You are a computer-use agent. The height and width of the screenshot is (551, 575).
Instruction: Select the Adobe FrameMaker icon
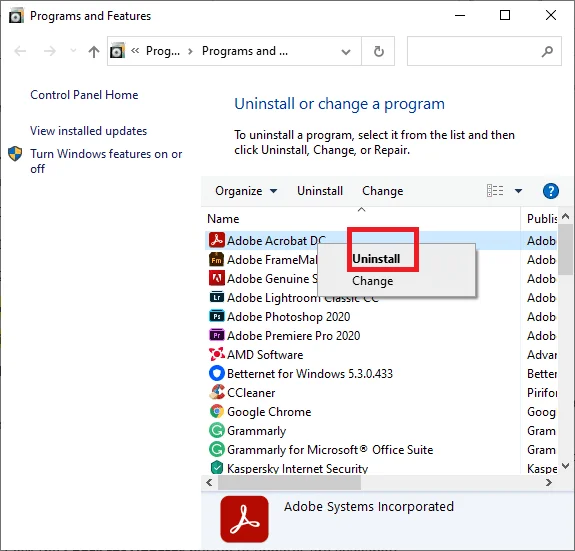[216, 260]
